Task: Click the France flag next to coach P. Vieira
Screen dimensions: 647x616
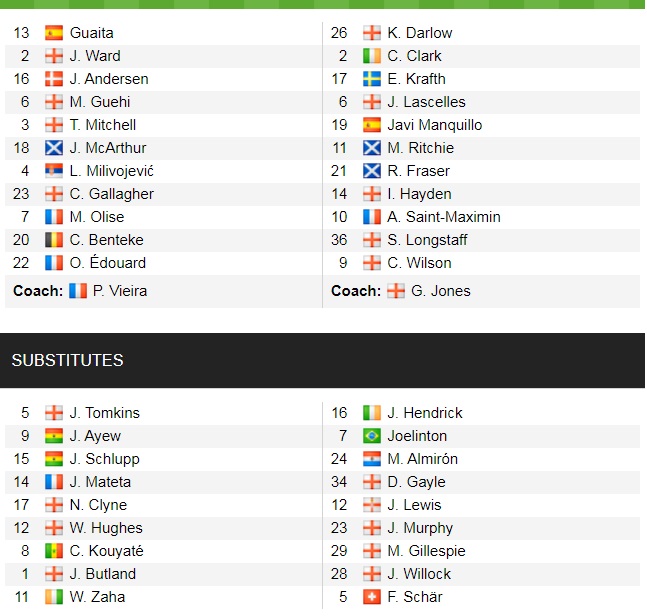Action: click(78, 291)
